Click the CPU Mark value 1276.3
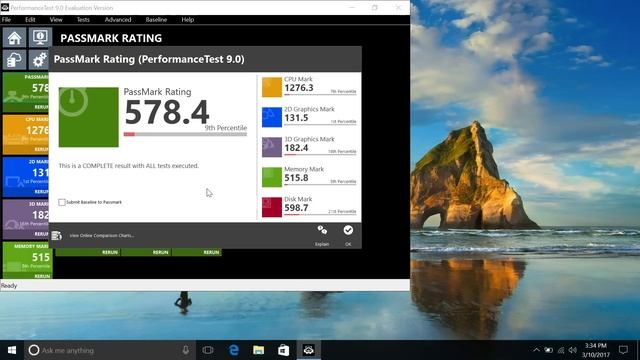 coord(299,88)
